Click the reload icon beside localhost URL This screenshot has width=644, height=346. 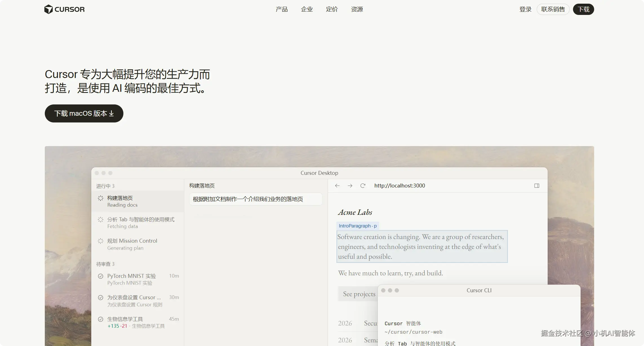click(363, 186)
